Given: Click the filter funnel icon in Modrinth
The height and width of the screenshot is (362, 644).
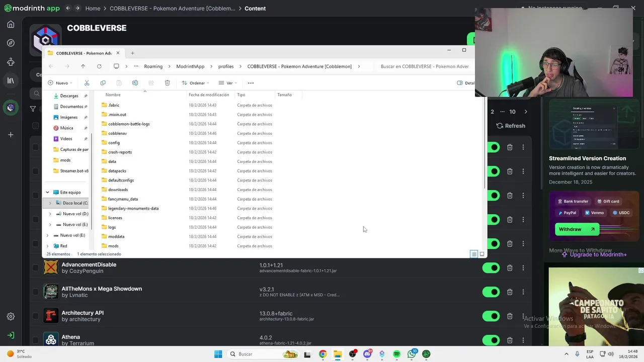Looking at the screenshot, I should pos(33,109).
